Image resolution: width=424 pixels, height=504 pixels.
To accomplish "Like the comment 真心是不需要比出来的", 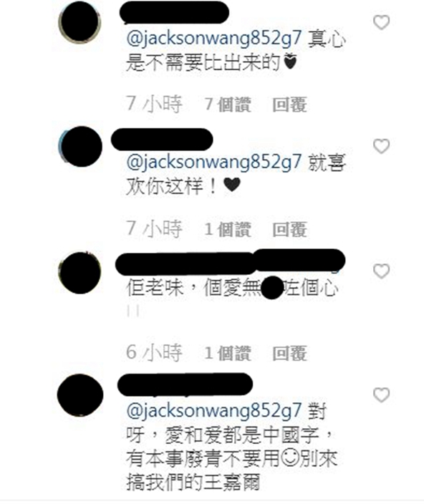I will click(381, 22).
